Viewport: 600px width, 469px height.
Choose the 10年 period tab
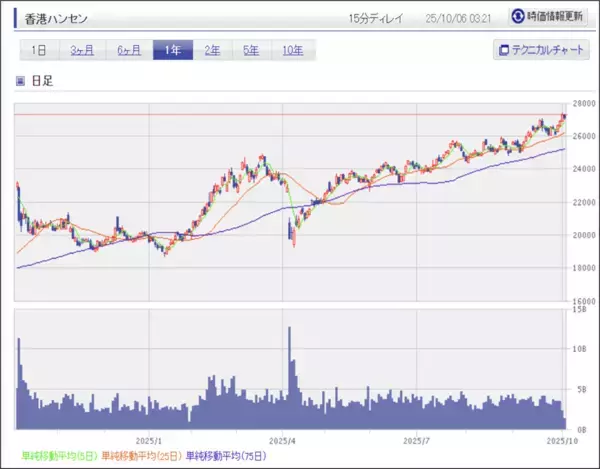coord(293,50)
